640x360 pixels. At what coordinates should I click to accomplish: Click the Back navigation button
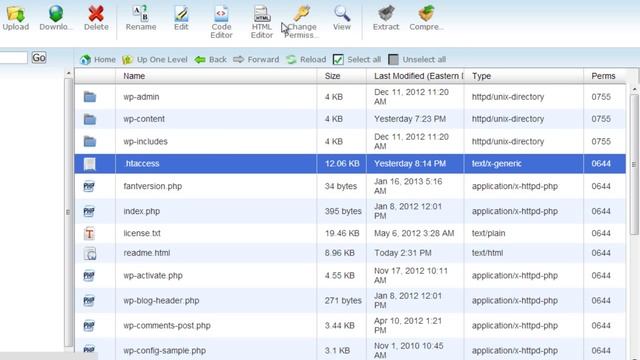tap(211, 60)
